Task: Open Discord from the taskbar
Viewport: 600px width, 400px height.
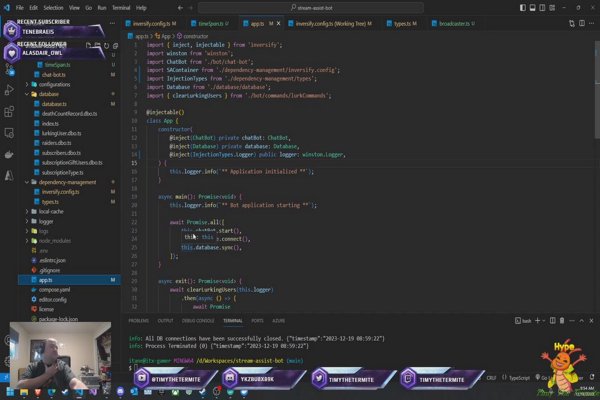Action: point(120,392)
